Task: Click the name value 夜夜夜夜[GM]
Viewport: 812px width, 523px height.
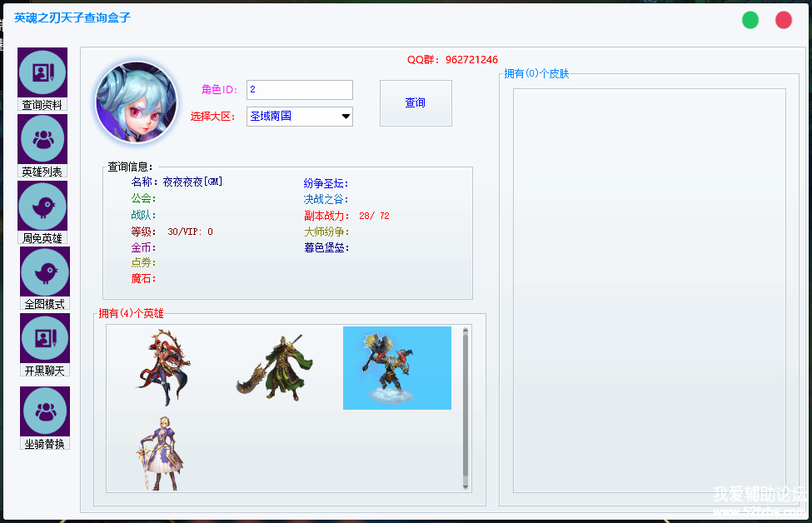Action: [x=192, y=182]
